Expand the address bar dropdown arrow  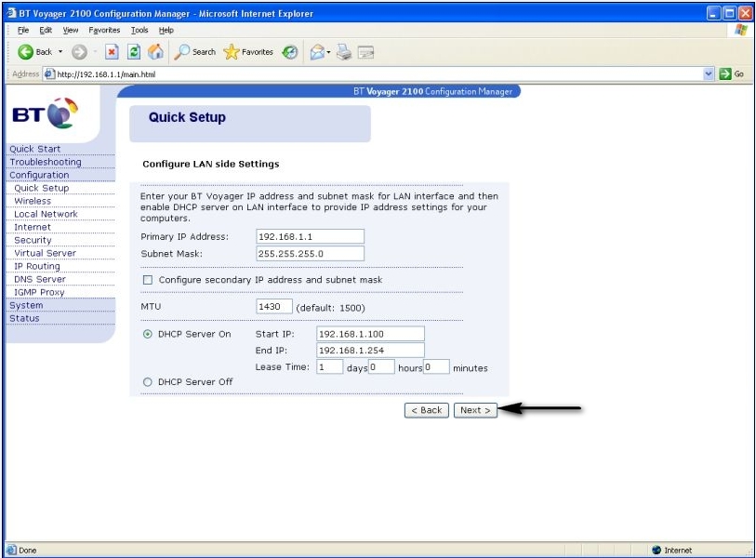click(709, 73)
